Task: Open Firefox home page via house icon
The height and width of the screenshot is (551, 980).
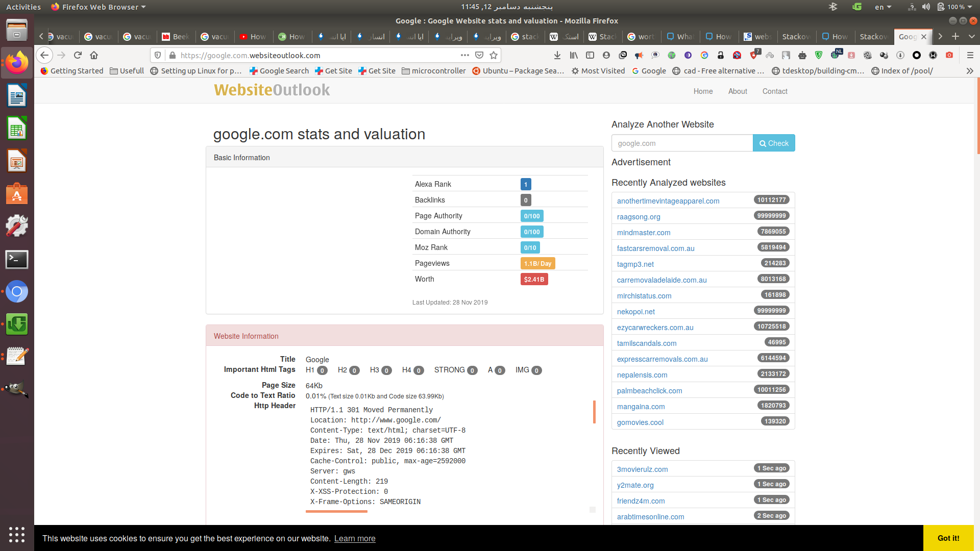Action: tap(94, 55)
